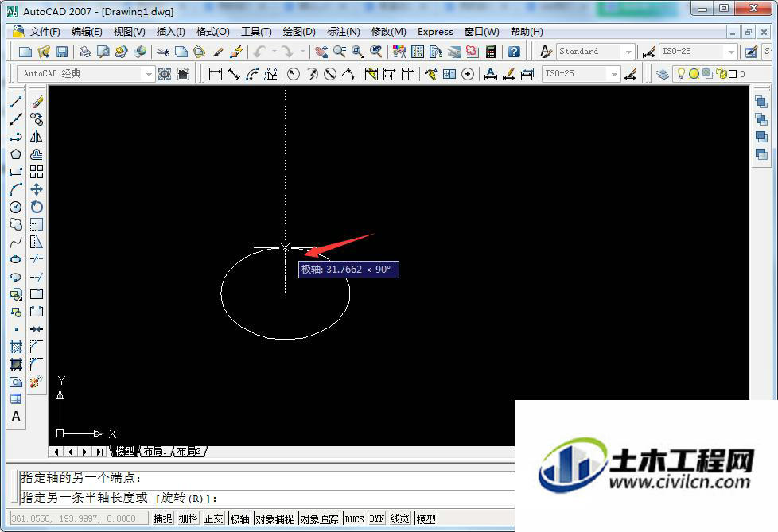Viewport: 778px width, 532px height.
Task: Click the Undo arrow icon
Action: click(x=259, y=52)
